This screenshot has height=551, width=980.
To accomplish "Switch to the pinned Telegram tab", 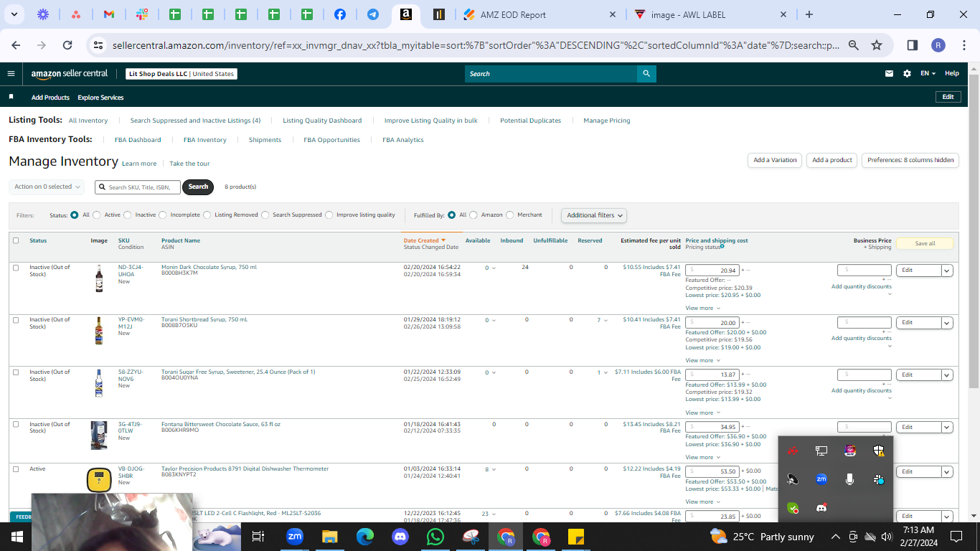I will click(373, 14).
